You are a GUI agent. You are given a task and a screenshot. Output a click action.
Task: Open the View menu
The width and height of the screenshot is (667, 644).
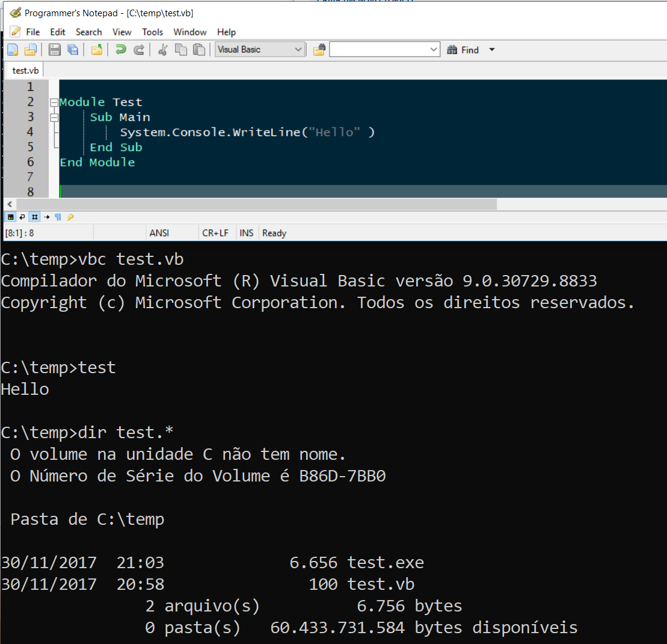click(x=121, y=32)
